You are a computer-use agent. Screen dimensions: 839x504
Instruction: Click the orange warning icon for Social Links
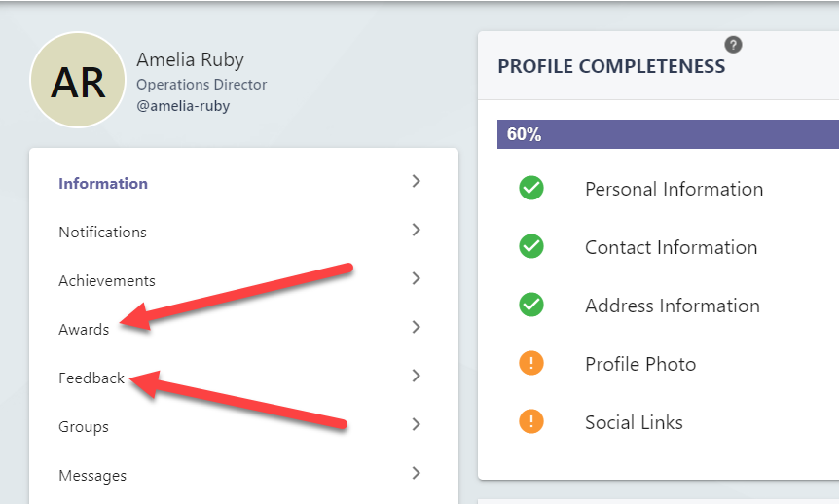pyautogui.click(x=531, y=421)
